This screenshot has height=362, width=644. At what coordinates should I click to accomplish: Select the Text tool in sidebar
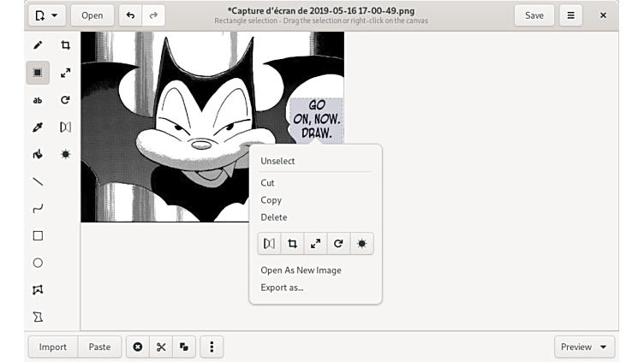click(x=38, y=100)
